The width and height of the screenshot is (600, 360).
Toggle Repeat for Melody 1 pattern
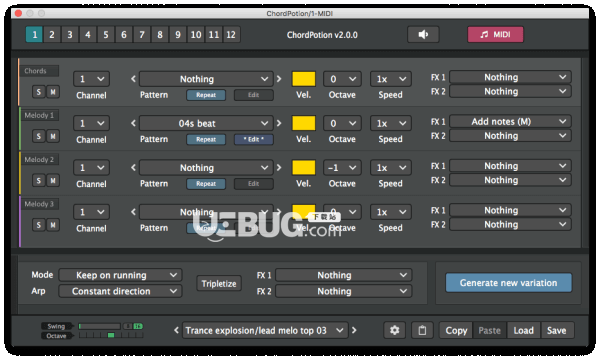tap(206, 139)
